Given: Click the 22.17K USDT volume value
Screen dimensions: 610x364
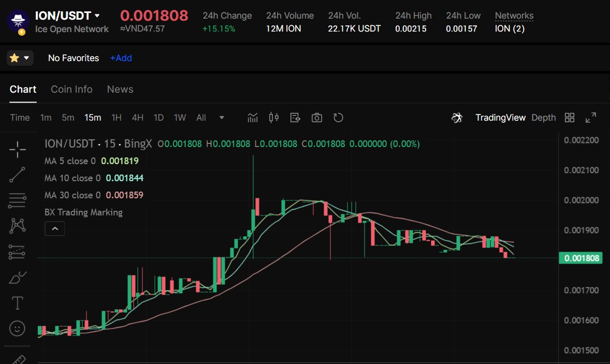Looking at the screenshot, I should 354,29.
